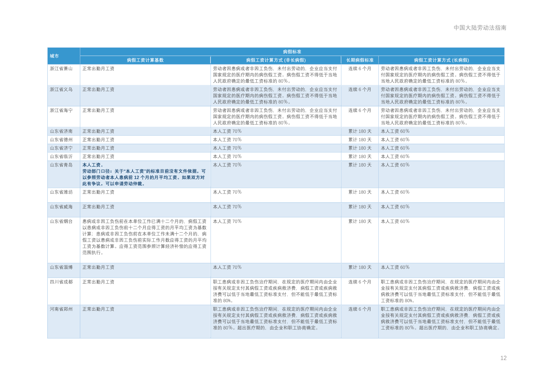The image size is (554, 392).
Task: Click the 病假标准 top header cell
Action: point(292,52)
